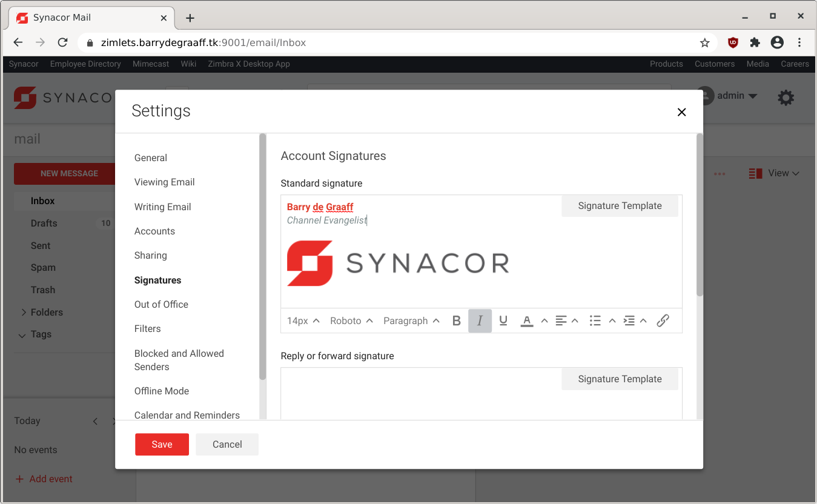Cancel settings changes
Screen dimensions: 817x504
(x=227, y=444)
